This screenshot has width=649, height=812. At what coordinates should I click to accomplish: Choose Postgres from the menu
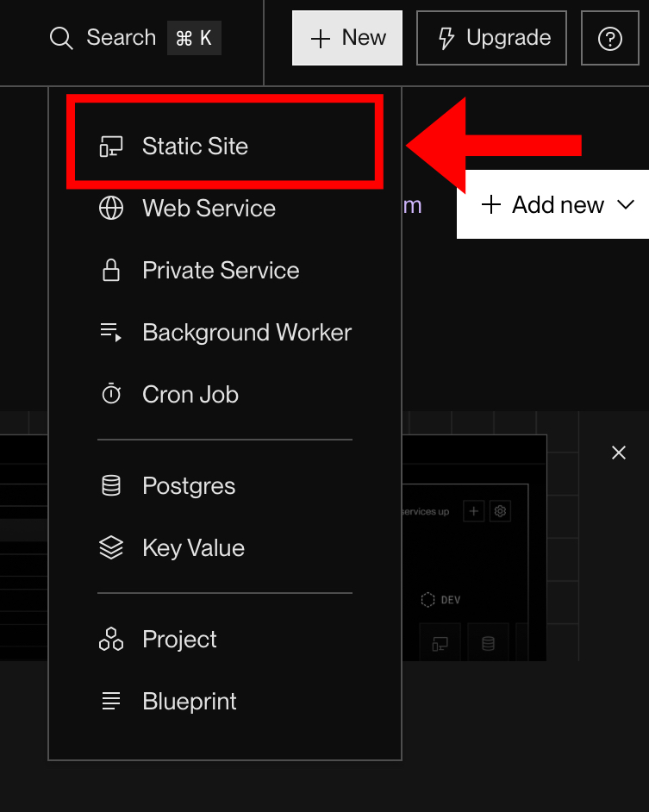click(x=225, y=486)
